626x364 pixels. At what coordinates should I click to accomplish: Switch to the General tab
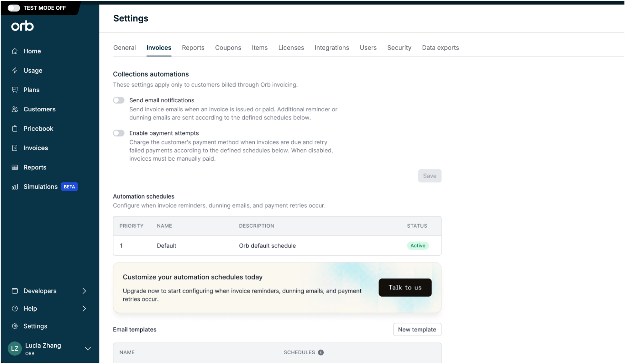(x=124, y=48)
